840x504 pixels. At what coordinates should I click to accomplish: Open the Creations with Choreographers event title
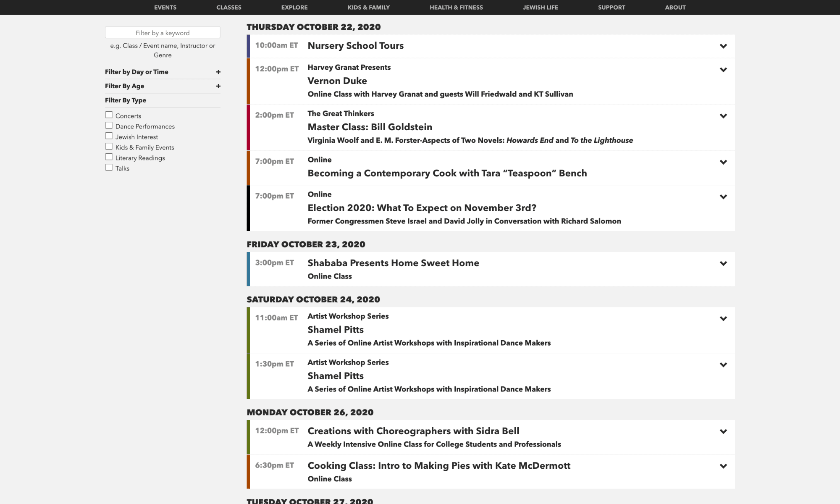point(413,431)
